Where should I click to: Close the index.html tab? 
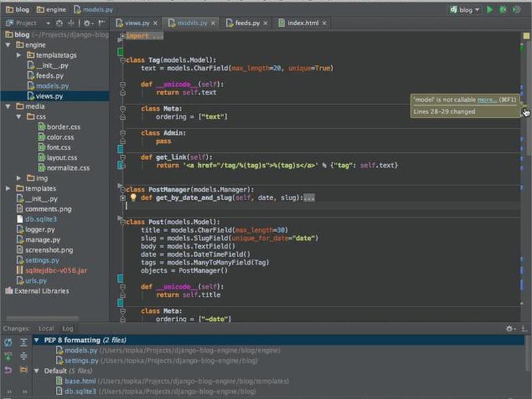click(325, 23)
